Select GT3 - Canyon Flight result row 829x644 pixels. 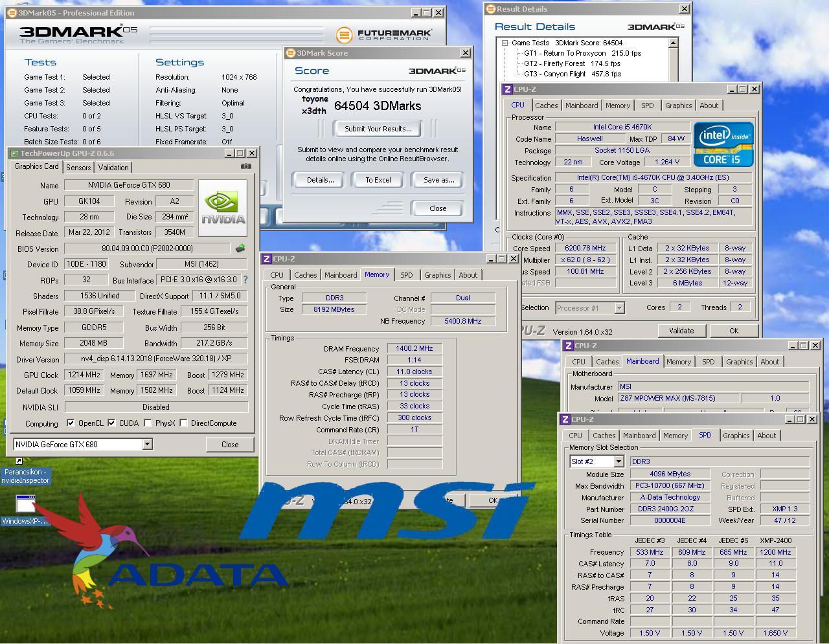click(x=573, y=74)
